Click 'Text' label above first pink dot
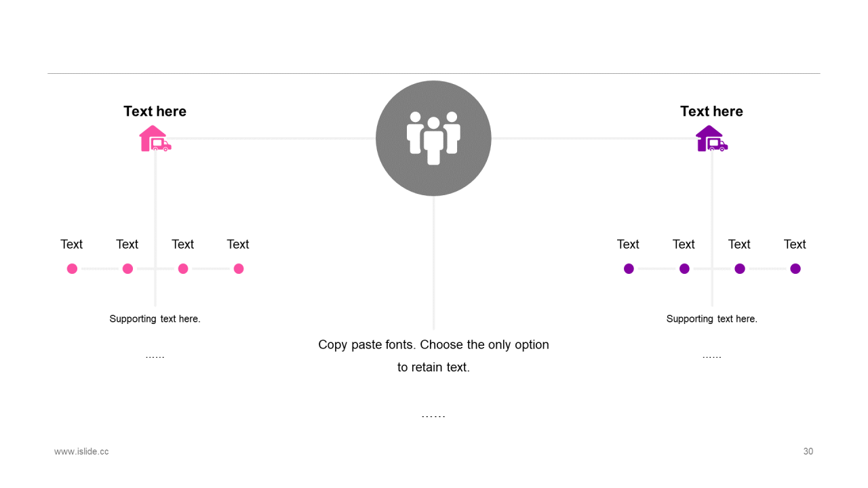Viewport: 868px width, 488px height. point(71,244)
